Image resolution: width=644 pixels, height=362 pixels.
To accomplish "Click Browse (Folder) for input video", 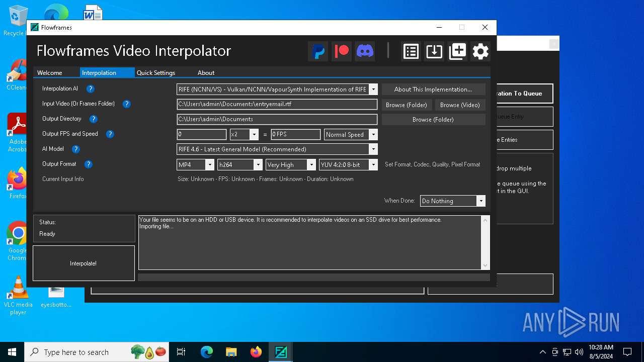I will [x=406, y=105].
